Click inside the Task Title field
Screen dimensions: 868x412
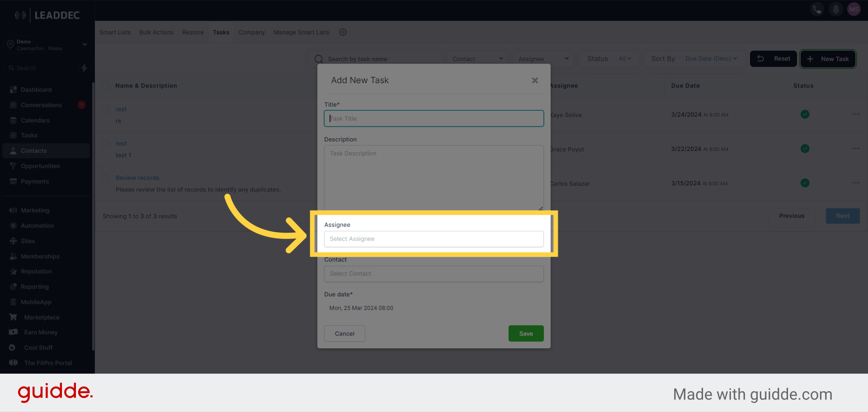(x=434, y=118)
